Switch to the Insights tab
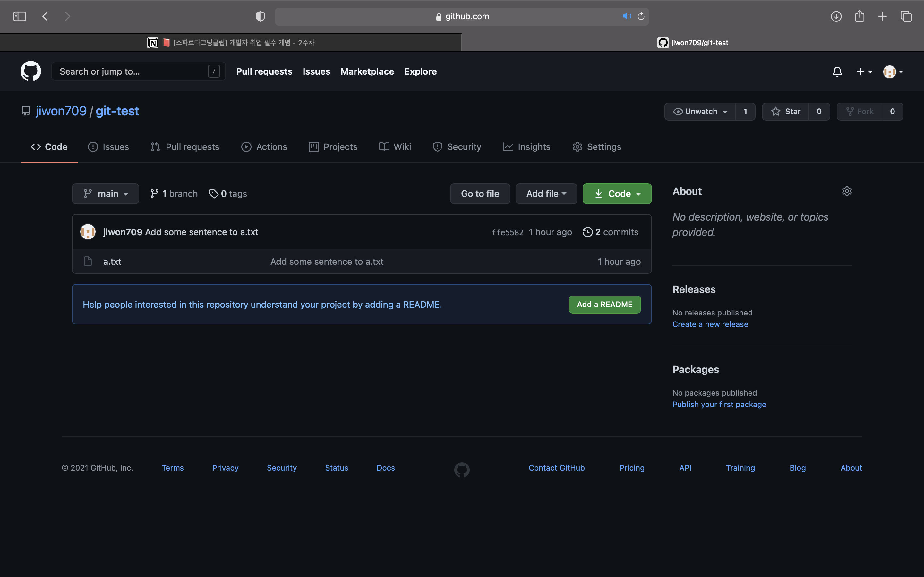The height and width of the screenshot is (577, 924). click(x=526, y=147)
